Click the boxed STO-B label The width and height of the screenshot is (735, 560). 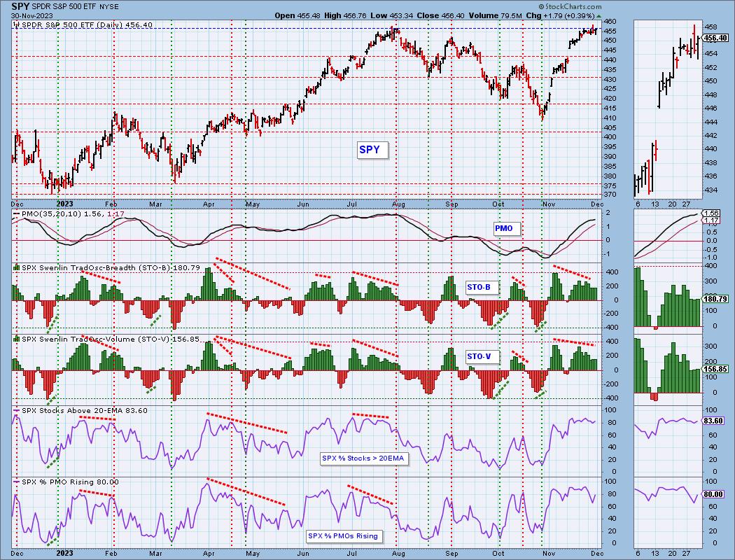pos(482,287)
